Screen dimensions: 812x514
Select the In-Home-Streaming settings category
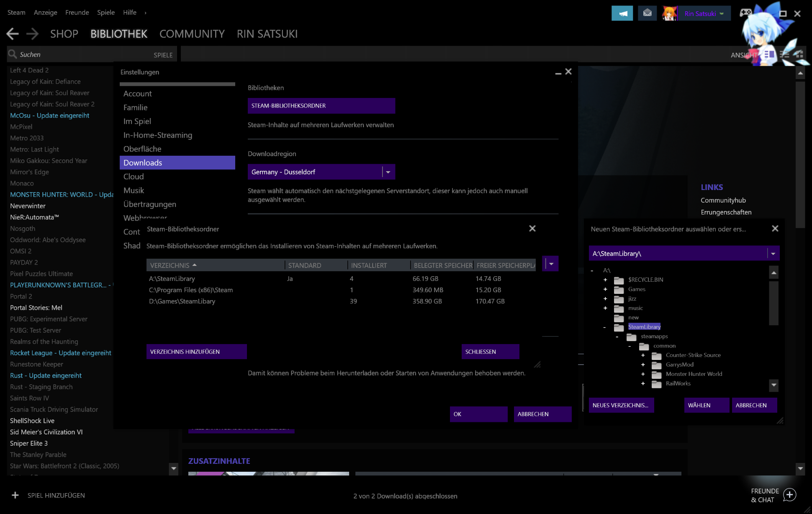pyautogui.click(x=177, y=135)
